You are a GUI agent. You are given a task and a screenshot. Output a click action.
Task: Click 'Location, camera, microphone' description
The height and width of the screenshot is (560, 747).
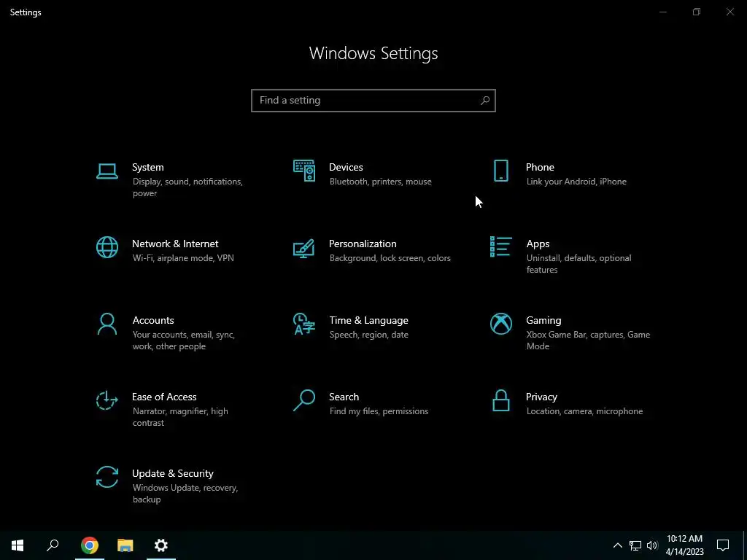[584, 411]
